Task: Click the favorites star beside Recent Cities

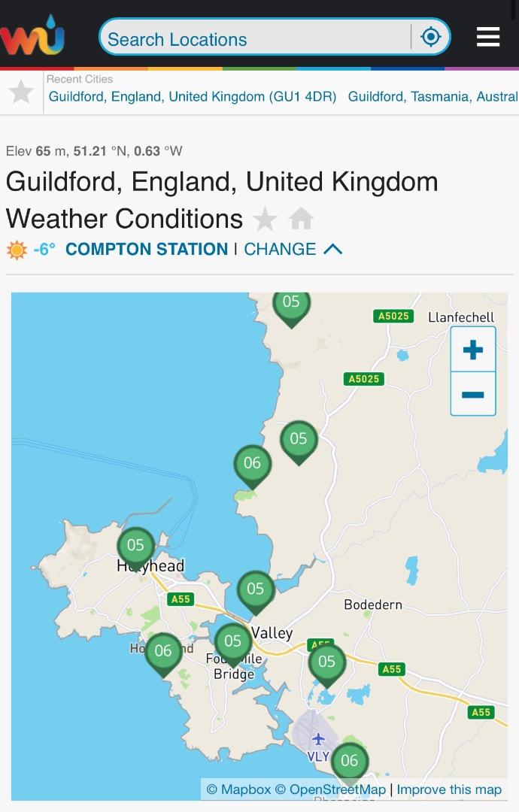Action: pyautogui.click(x=21, y=92)
